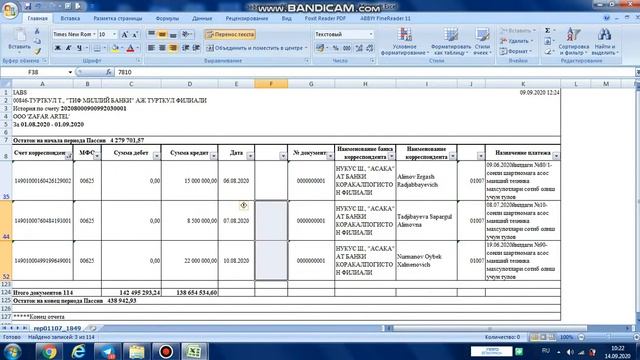Click the Increase Indent icon

(196, 48)
